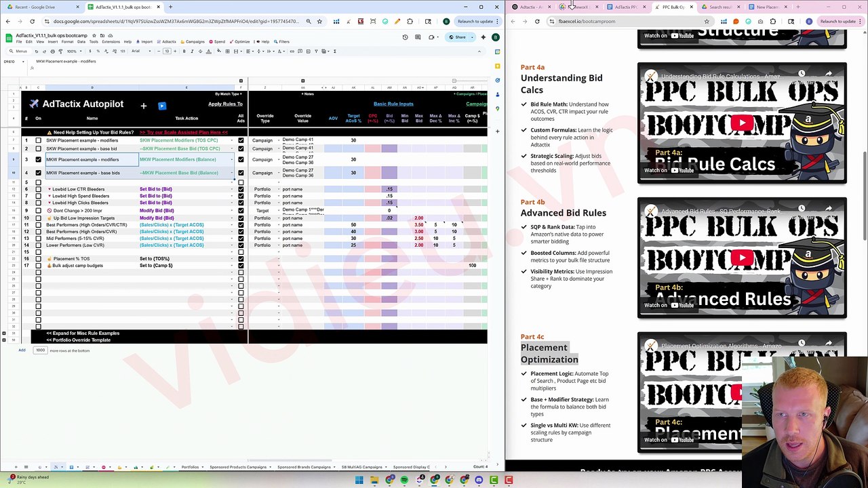Open the Arial font dropdown
The height and width of the screenshot is (488, 868).
click(142, 51)
